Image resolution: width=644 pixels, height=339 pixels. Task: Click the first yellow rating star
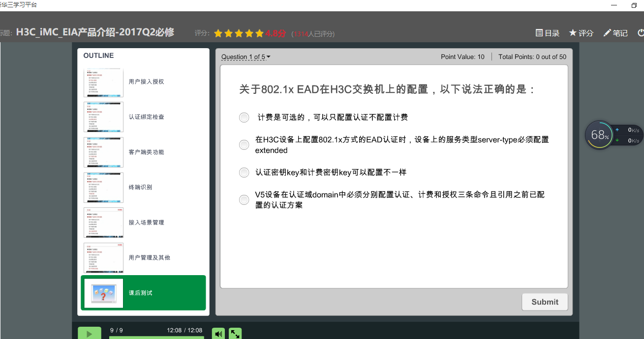click(x=218, y=33)
